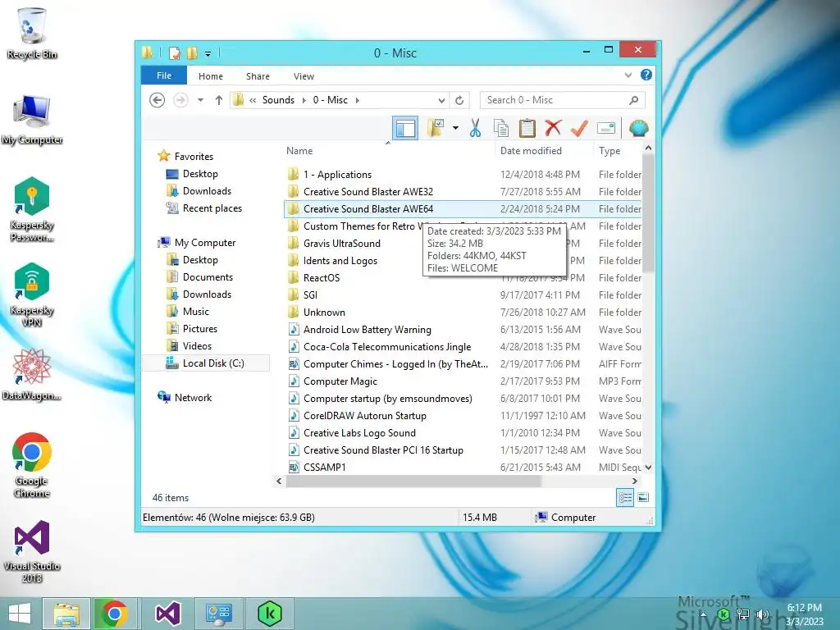840x630 pixels.
Task: Select Recent places in navigation pane
Action: [212, 208]
